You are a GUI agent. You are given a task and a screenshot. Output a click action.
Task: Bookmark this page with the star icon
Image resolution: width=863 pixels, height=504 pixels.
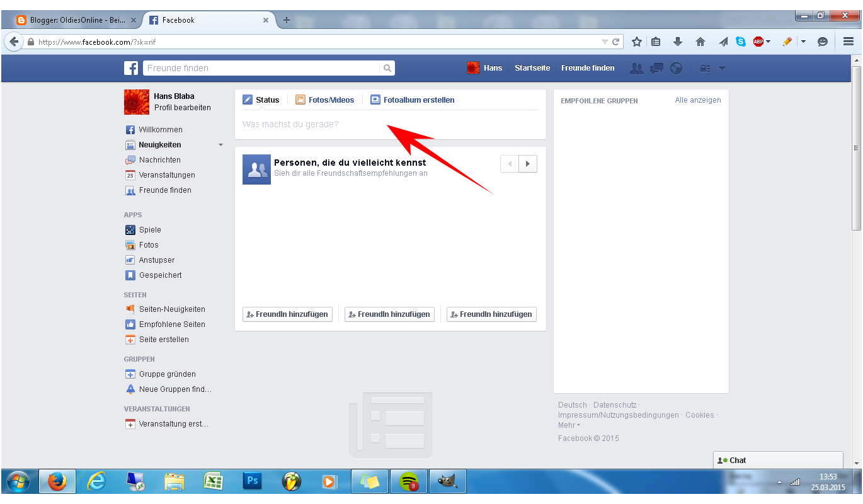tap(637, 42)
